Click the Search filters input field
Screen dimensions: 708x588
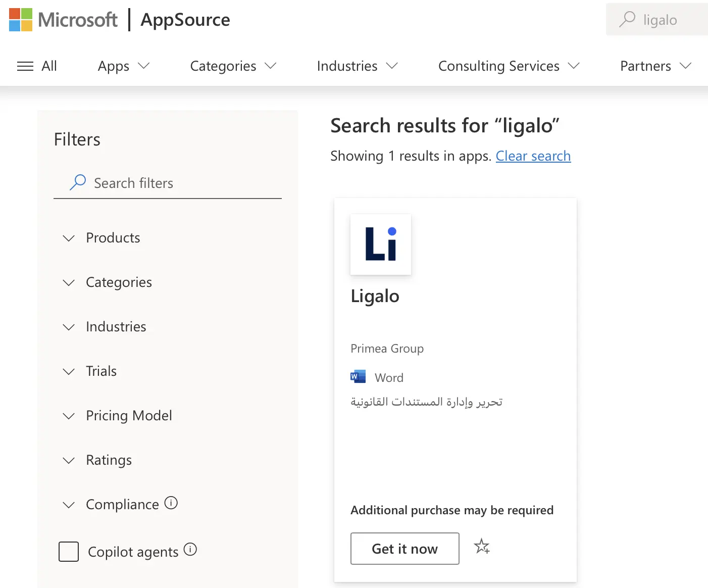point(172,183)
